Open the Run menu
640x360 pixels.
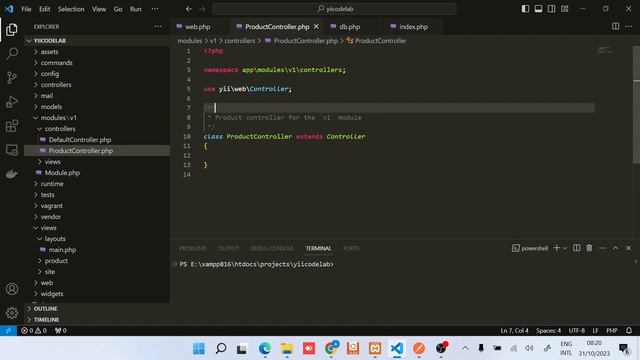(136, 9)
